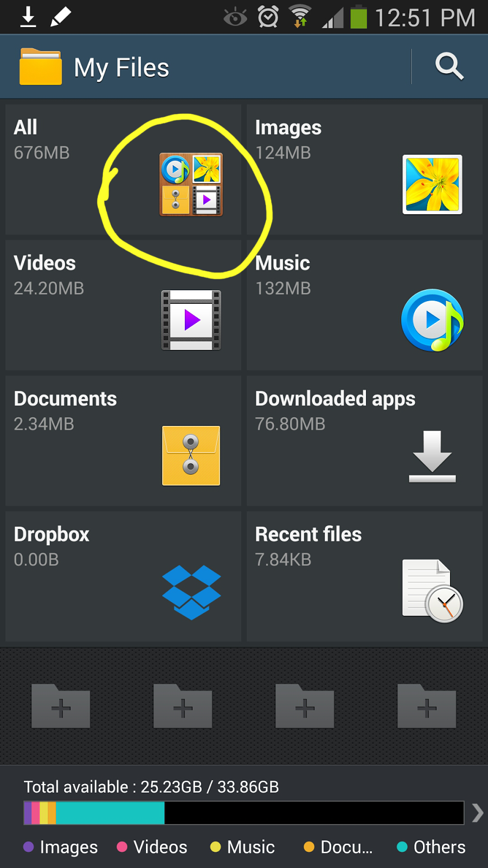
Task: Tap the teal Others segment in storage bar
Action: (110, 813)
